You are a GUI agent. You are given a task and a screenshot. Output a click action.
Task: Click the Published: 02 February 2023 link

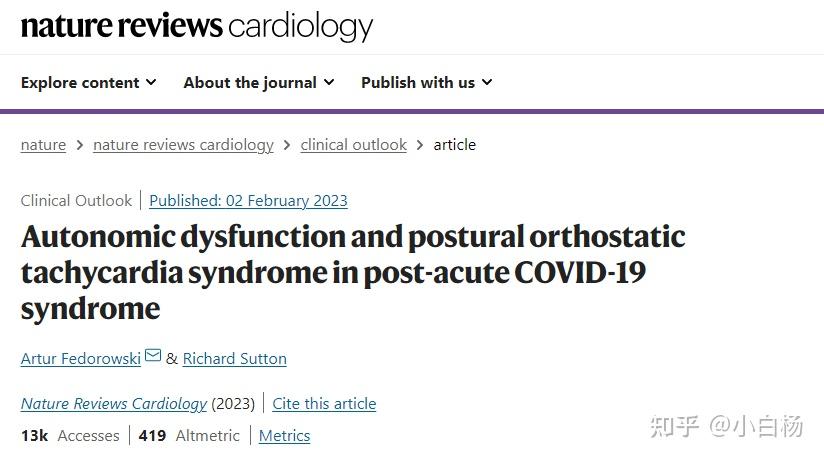click(248, 200)
